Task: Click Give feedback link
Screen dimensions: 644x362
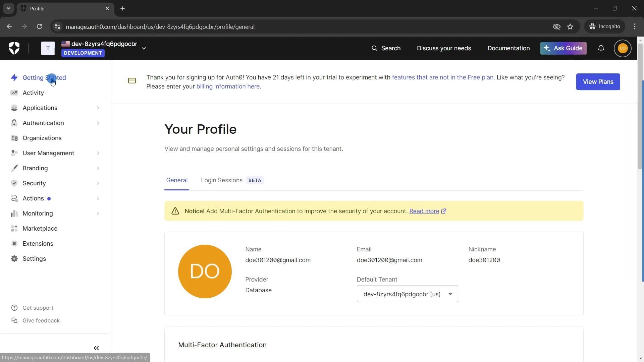Action: pyautogui.click(x=41, y=321)
